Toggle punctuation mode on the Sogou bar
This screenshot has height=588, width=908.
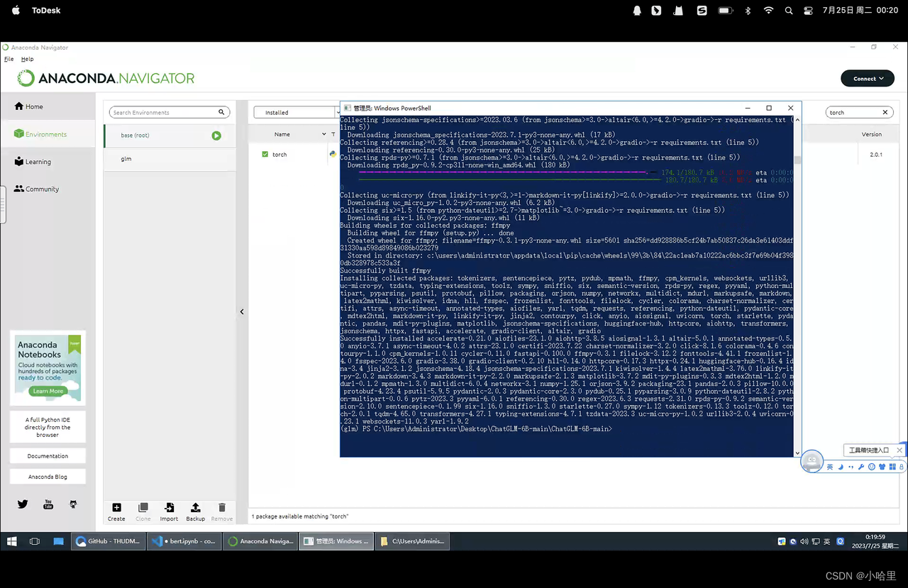click(x=851, y=467)
